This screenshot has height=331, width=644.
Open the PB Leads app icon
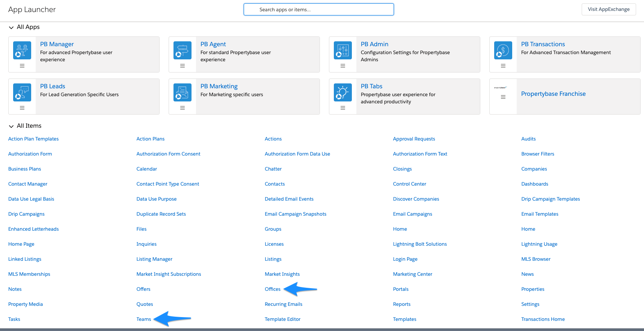click(22, 92)
